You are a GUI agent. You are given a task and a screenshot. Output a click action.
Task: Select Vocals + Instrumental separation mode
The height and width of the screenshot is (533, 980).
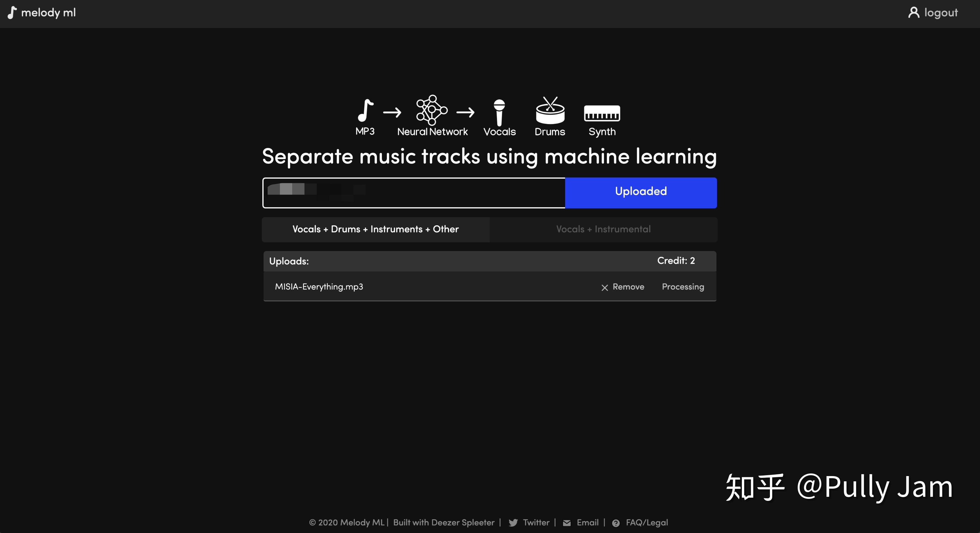(x=603, y=230)
